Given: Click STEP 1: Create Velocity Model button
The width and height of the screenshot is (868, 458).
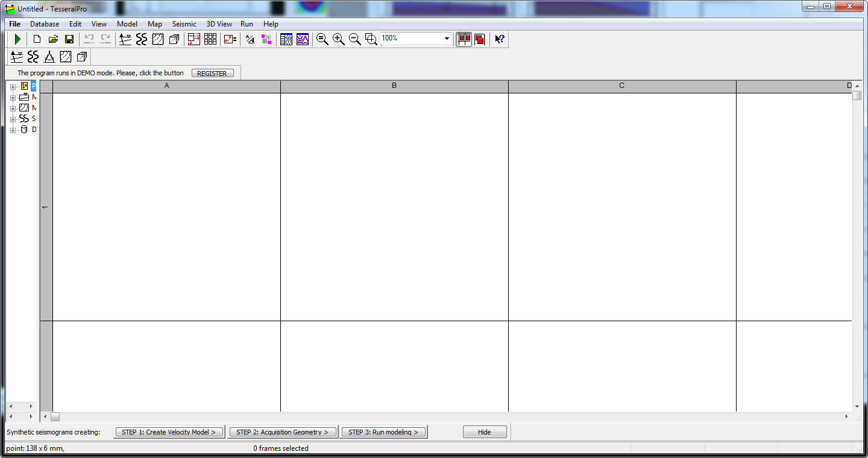Looking at the screenshot, I should tap(169, 432).
